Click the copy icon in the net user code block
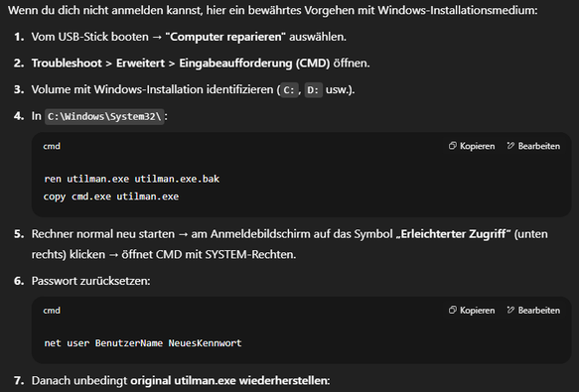 tap(452, 310)
